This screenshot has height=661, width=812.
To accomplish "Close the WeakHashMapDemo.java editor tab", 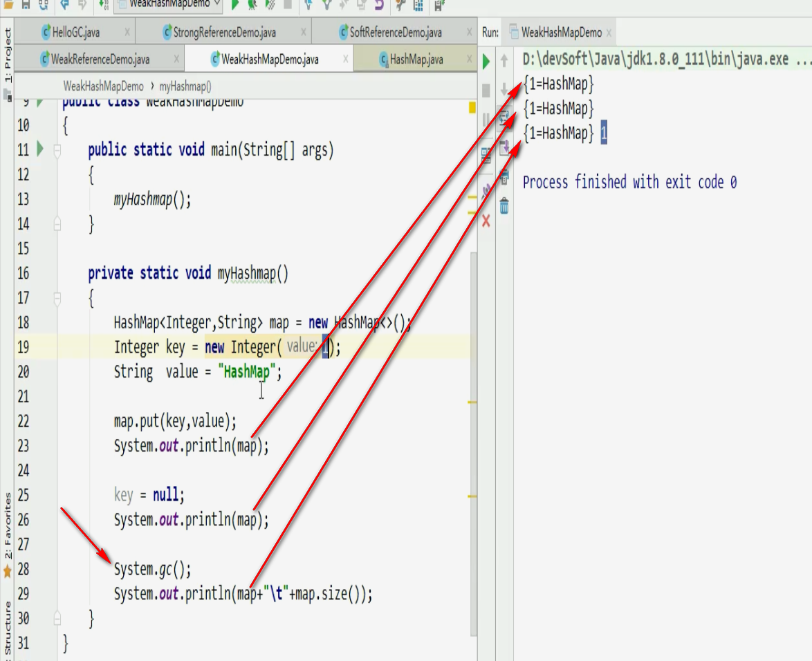I will coord(345,59).
